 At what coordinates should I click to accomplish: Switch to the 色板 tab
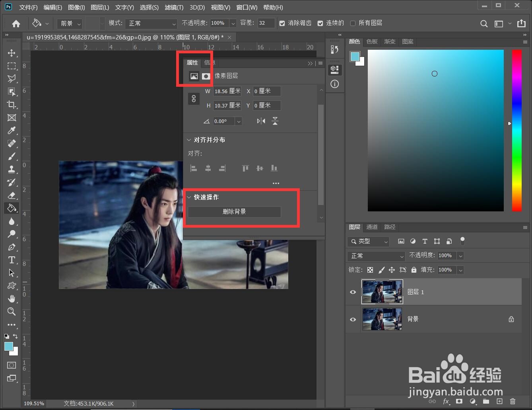[x=372, y=41]
